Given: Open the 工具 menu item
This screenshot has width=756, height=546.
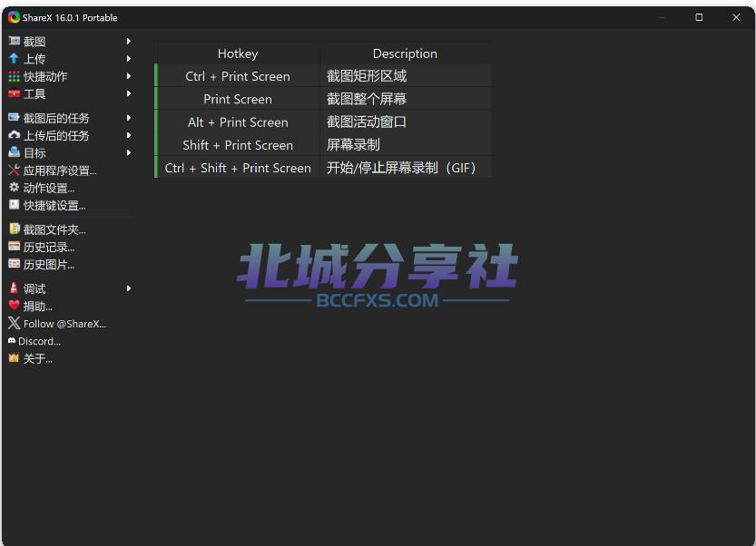Looking at the screenshot, I should [x=71, y=93].
